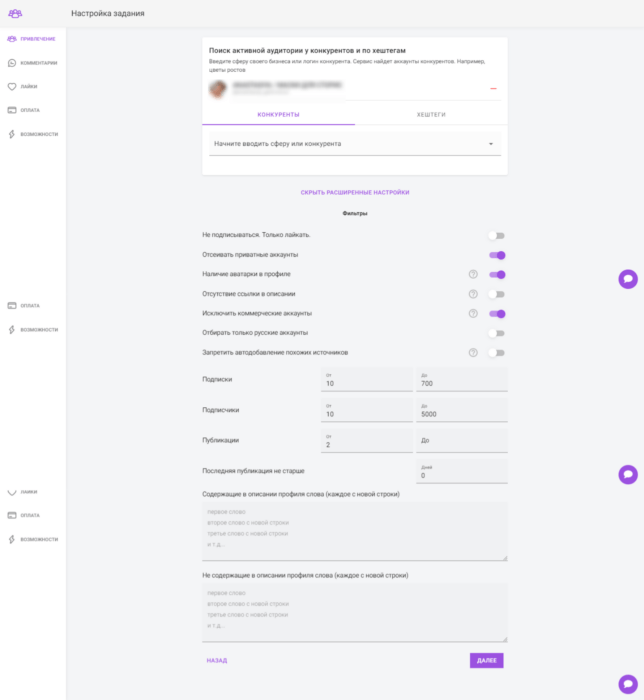Open chat bubble beside the ДАЛЕЕ button

pyautogui.click(x=628, y=684)
